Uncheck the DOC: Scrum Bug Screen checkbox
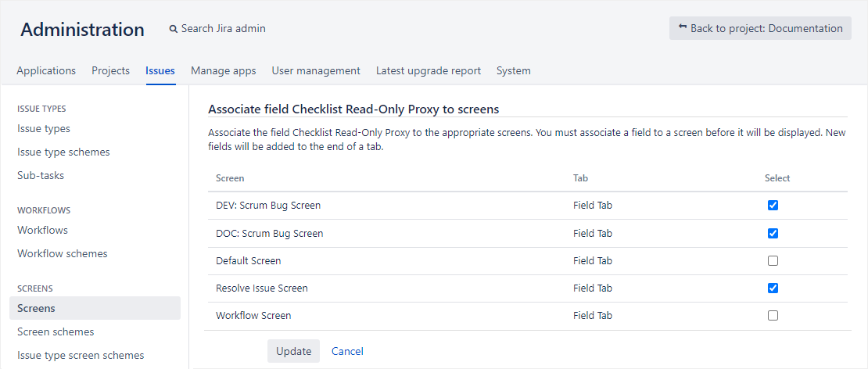Screen dimensions: 868x369 pyautogui.click(x=773, y=233)
